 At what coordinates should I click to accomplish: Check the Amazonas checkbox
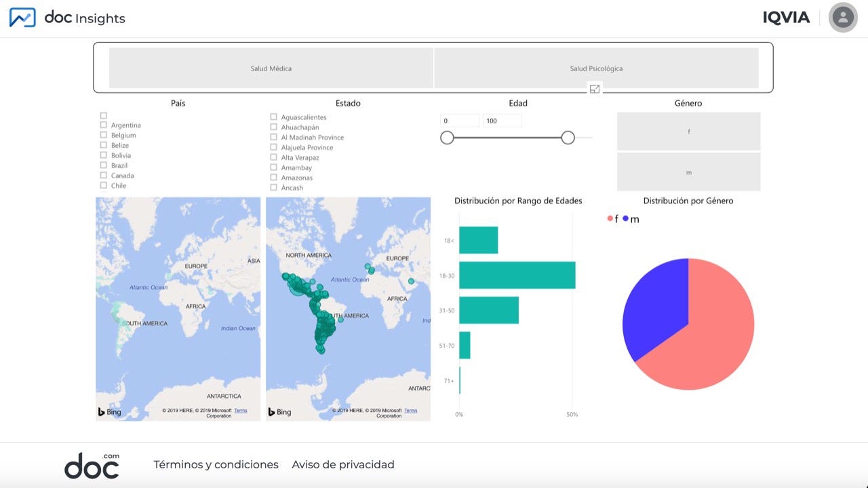pos(274,178)
